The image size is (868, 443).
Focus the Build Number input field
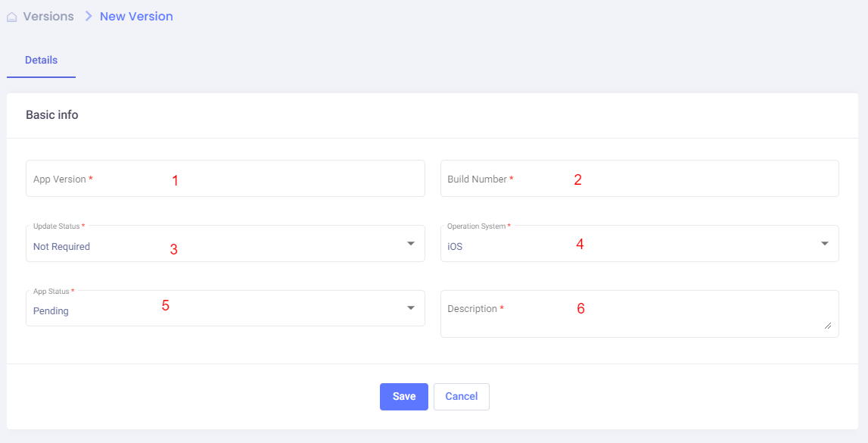click(x=639, y=179)
